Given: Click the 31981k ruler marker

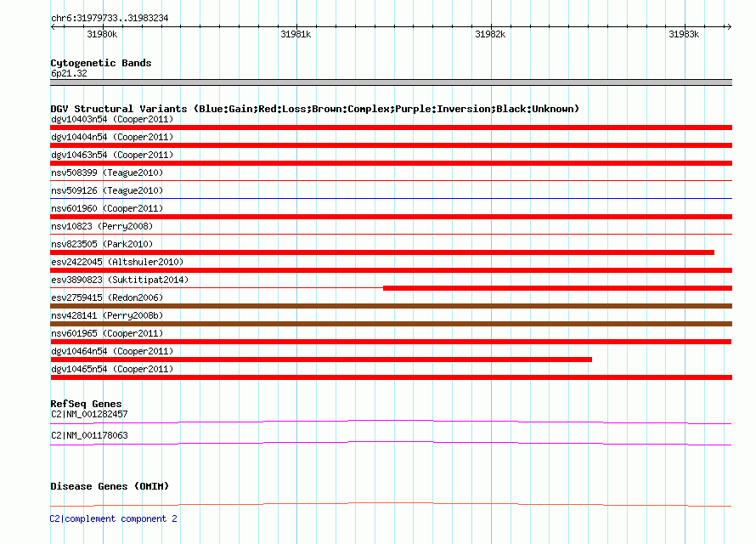Looking at the screenshot, I should tap(296, 34).
